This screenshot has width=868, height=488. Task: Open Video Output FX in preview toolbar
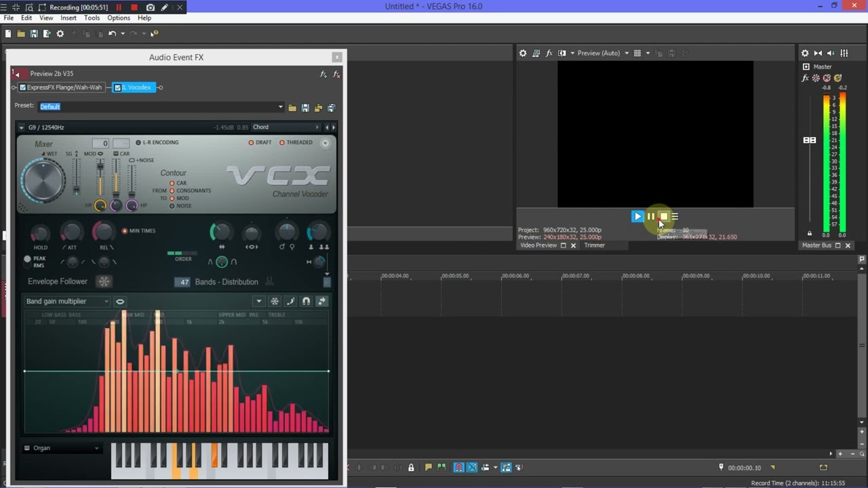click(549, 53)
